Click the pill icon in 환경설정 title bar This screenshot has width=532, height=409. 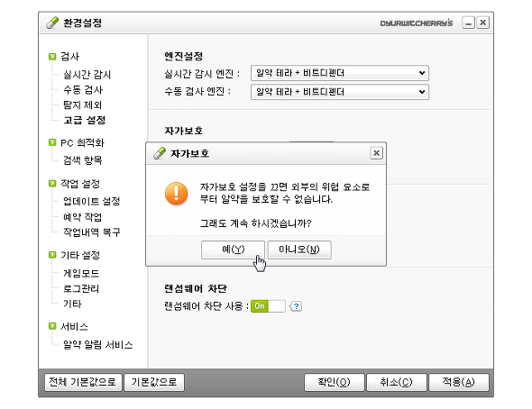pos(52,23)
